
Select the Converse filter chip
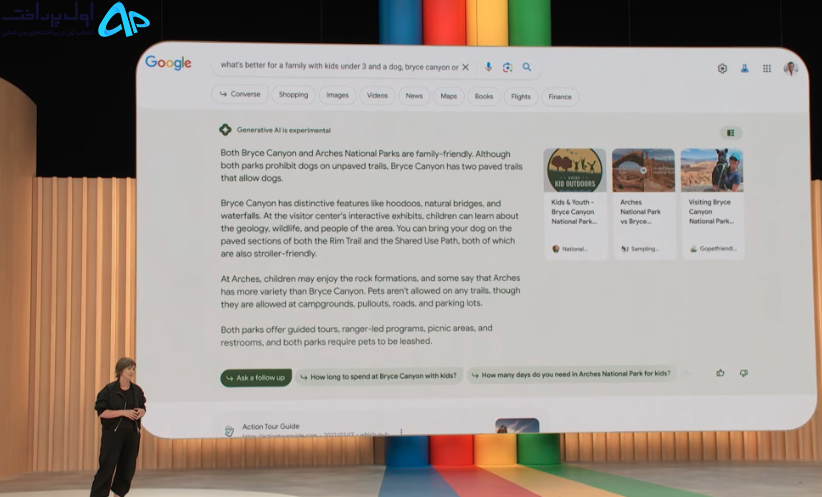tap(240, 94)
